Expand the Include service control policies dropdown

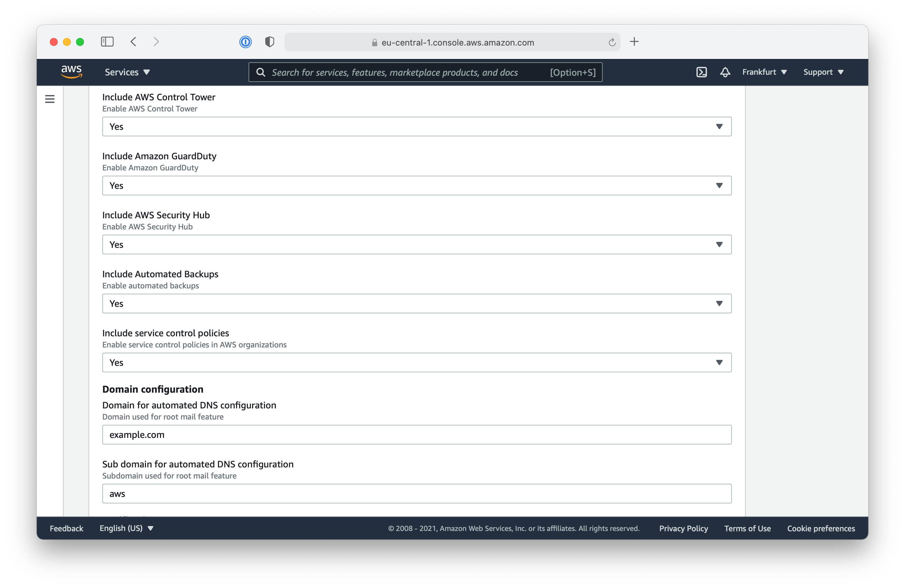click(417, 362)
